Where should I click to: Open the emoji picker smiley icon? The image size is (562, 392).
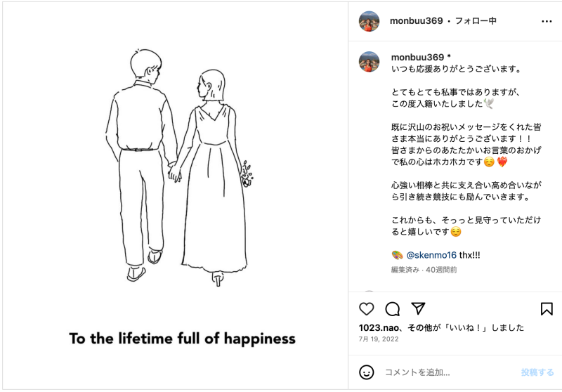pos(366,372)
